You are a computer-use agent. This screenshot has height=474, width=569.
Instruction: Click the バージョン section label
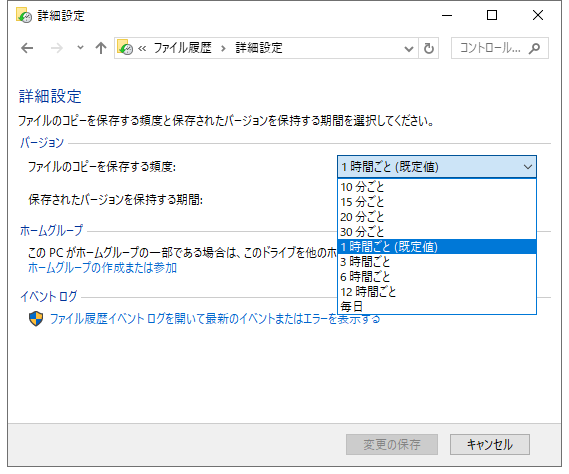(42, 143)
